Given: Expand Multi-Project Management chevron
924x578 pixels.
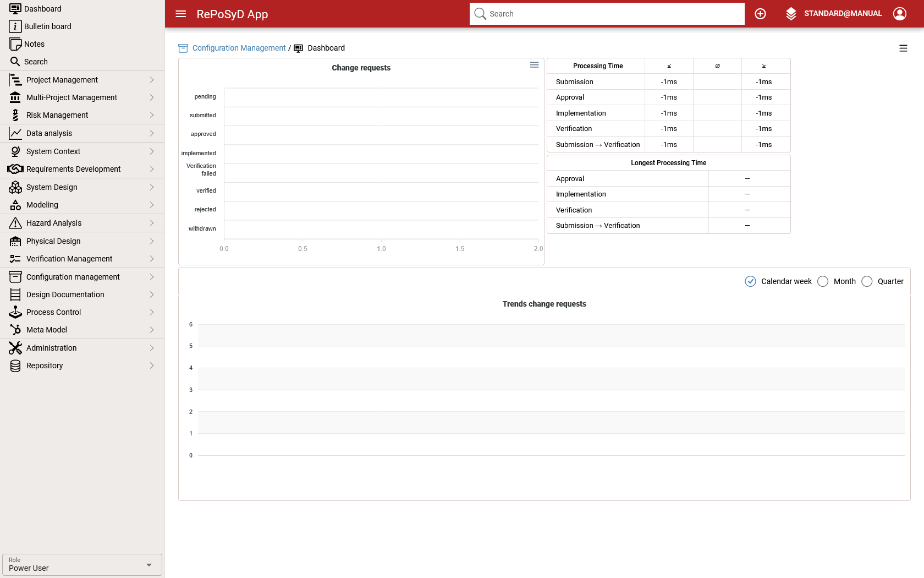Looking at the screenshot, I should pos(152,97).
